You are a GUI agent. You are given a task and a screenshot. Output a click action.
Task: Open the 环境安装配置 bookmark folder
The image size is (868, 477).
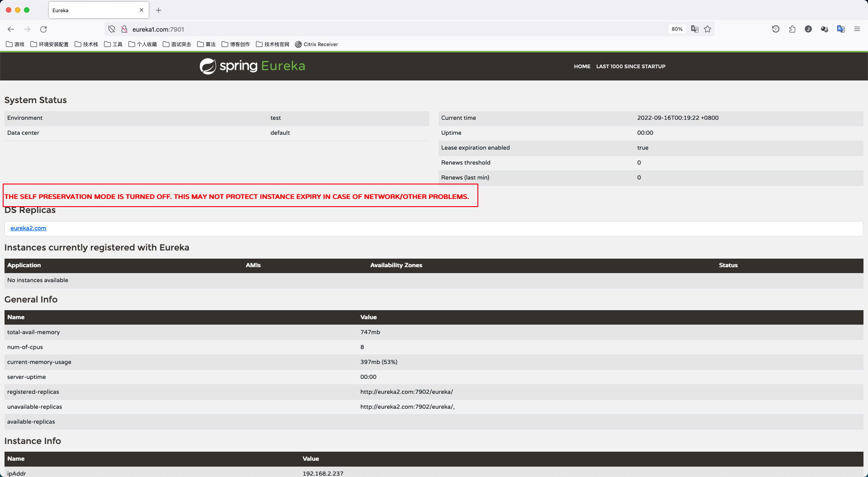(x=50, y=44)
